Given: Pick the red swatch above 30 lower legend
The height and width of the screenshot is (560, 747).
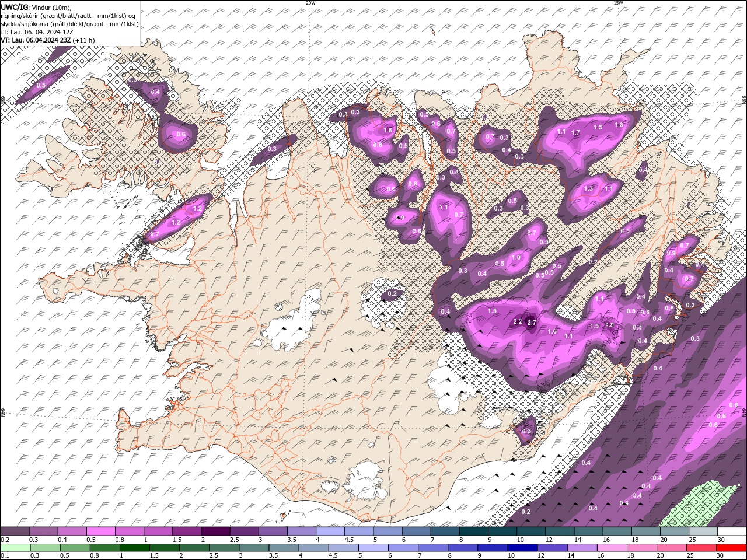Looking at the screenshot, I should 731,548.
